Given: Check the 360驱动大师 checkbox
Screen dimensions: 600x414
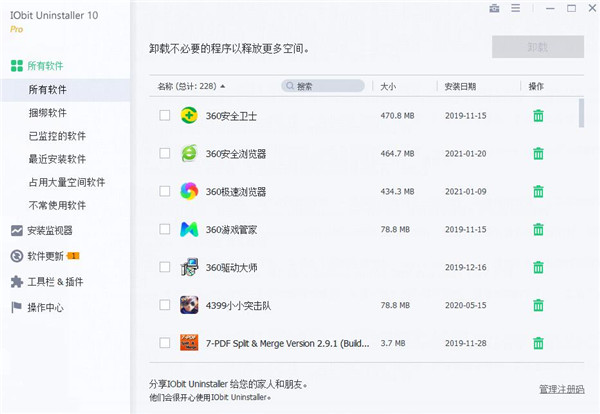Looking at the screenshot, I should [x=165, y=267].
